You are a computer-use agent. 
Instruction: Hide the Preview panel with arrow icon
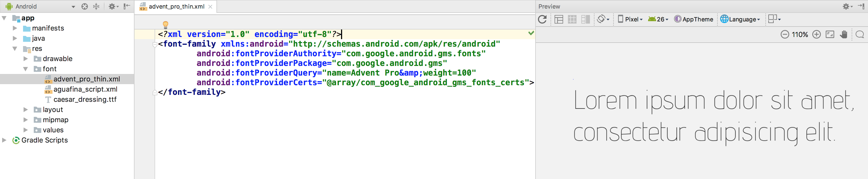tap(861, 6)
